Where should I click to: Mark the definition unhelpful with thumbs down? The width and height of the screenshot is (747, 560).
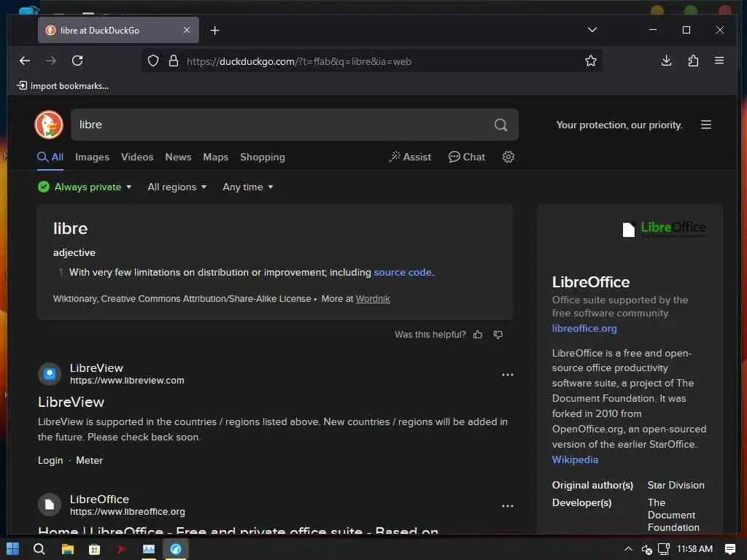click(x=498, y=335)
